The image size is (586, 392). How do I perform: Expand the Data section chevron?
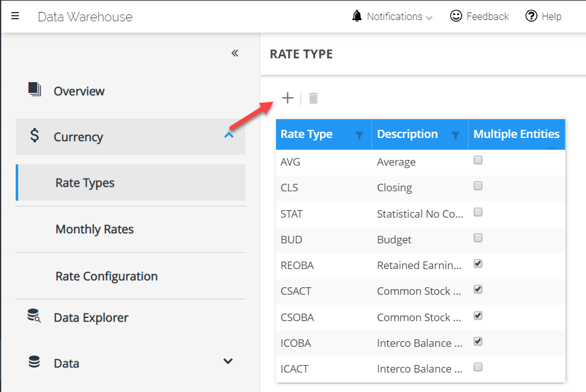228,361
